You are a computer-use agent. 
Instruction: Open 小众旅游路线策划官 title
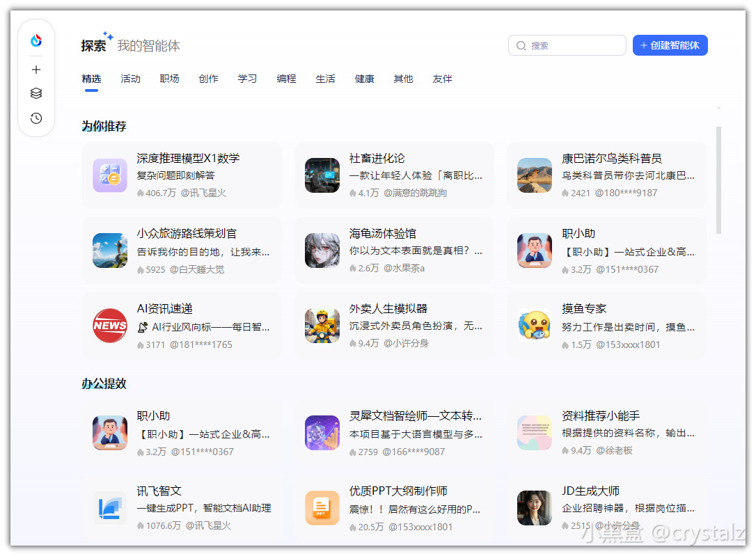click(187, 234)
